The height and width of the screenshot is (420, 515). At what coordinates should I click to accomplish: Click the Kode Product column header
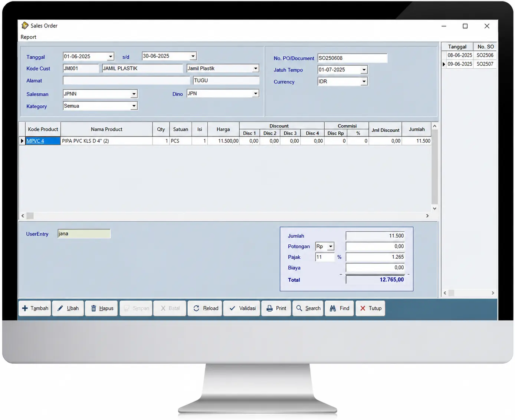(x=43, y=129)
